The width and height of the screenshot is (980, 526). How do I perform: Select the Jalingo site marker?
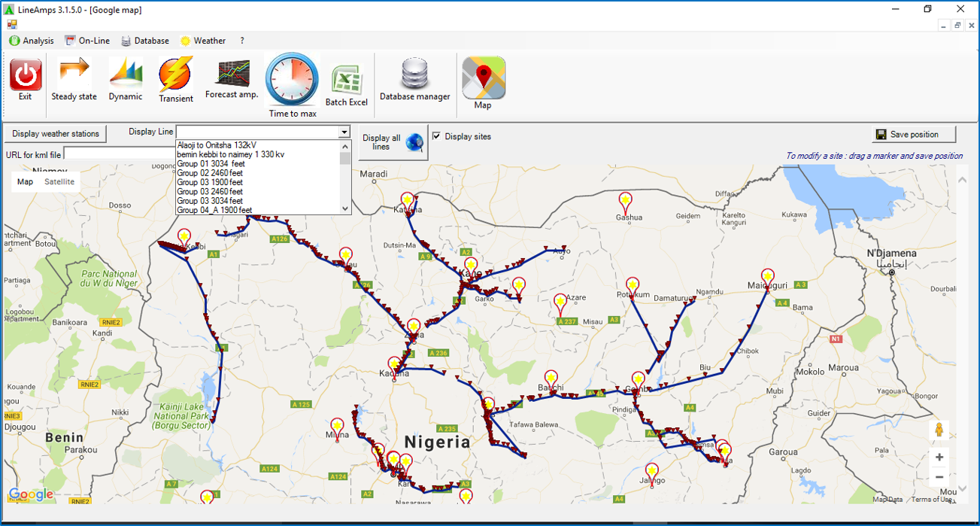652,473
